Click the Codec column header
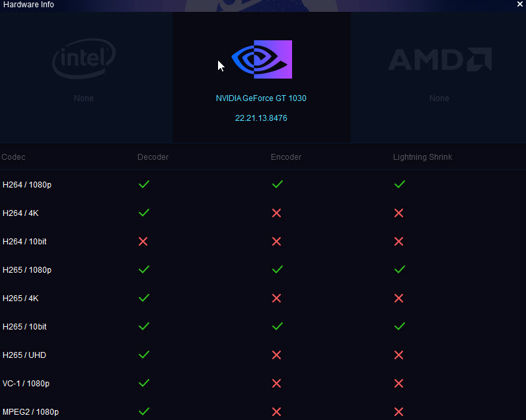This screenshot has height=420, width=526. [x=14, y=157]
